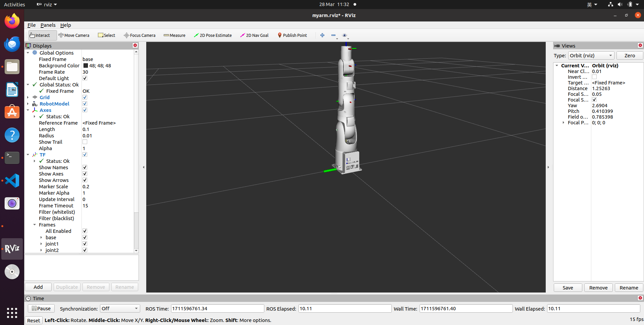This screenshot has width=644, height=325.
Task: Open the Terminal from the dock
Action: [x=12, y=158]
